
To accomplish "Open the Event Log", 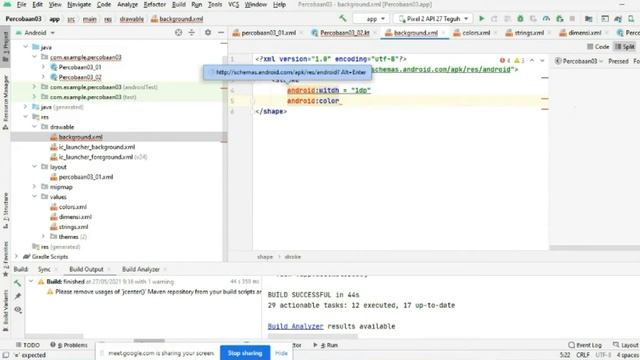I will [x=585, y=345].
